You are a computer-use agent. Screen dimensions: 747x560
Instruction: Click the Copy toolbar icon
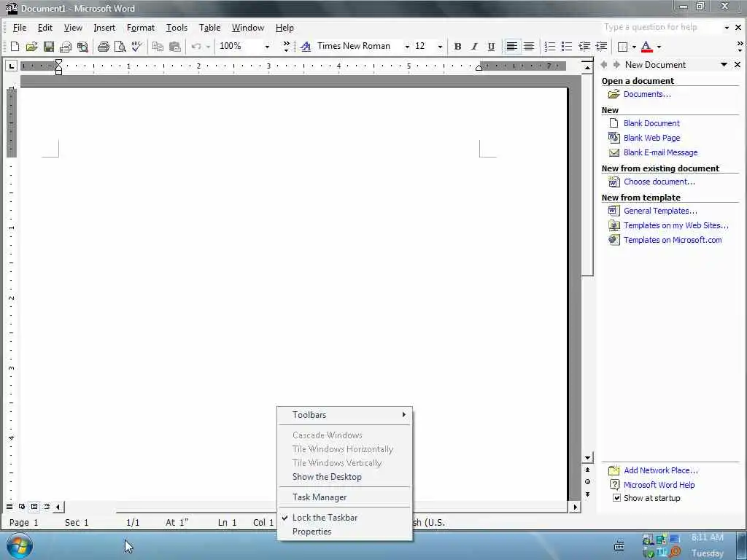pyautogui.click(x=158, y=46)
